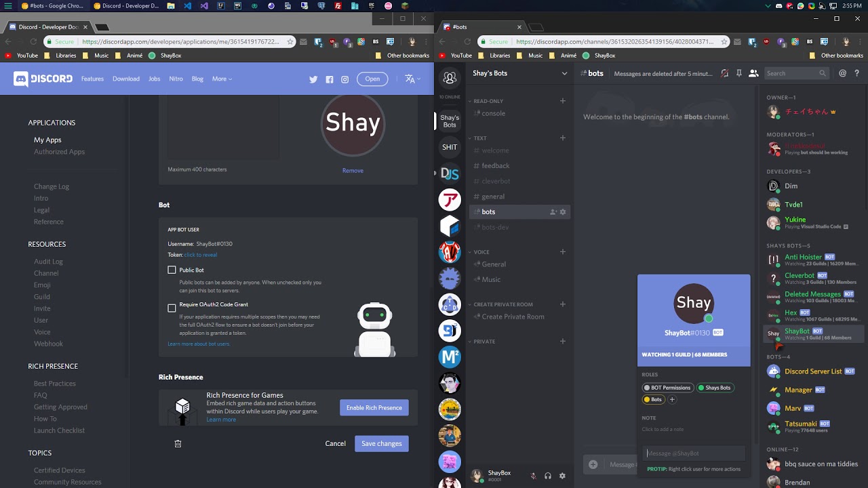868x488 pixels.
Task: Open the Features nav item
Action: 92,79
